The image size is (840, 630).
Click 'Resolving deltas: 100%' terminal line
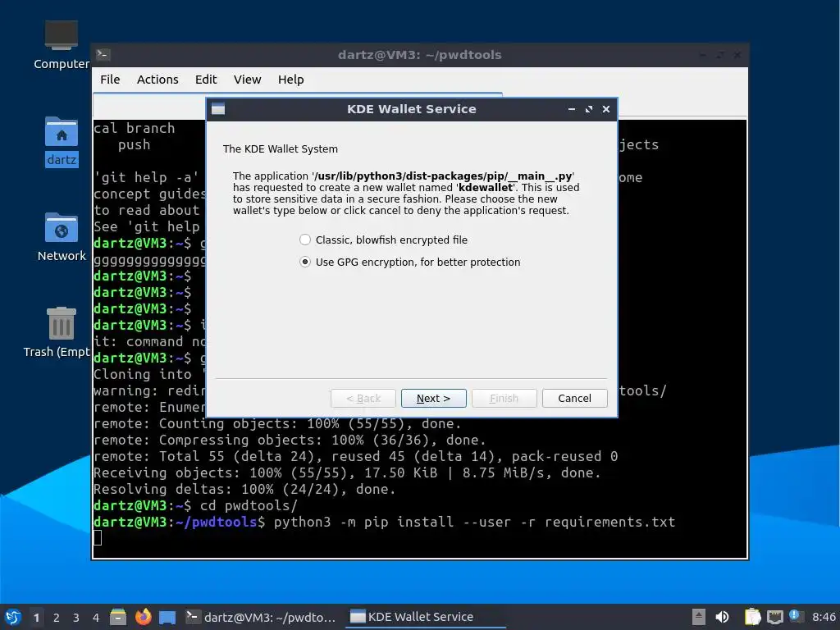[244, 489]
